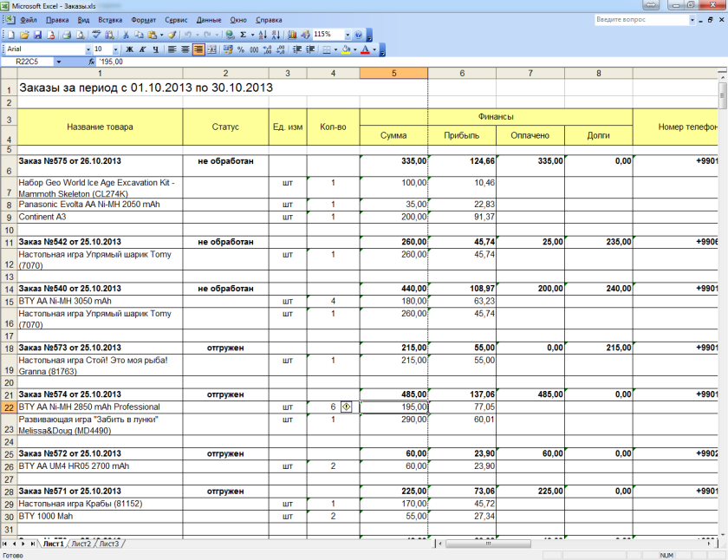This screenshot has height=560, width=728.
Task: Click the fill color bucket swatch
Action: (x=345, y=49)
